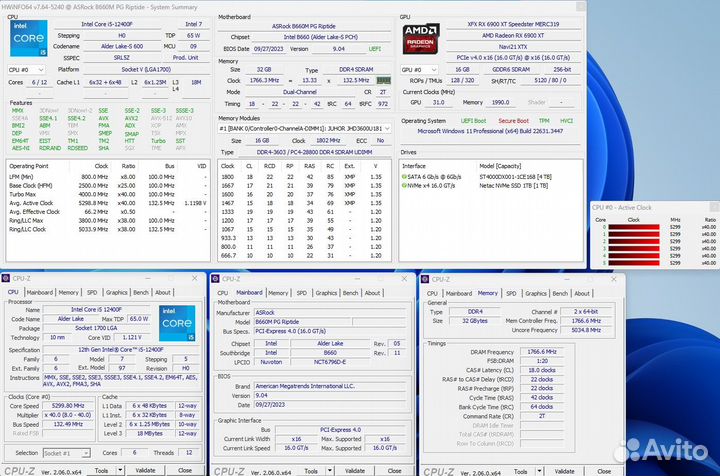720x476 pixels.
Task: Click the green SATA 6 Gb/s drive status icon
Action: [404, 177]
